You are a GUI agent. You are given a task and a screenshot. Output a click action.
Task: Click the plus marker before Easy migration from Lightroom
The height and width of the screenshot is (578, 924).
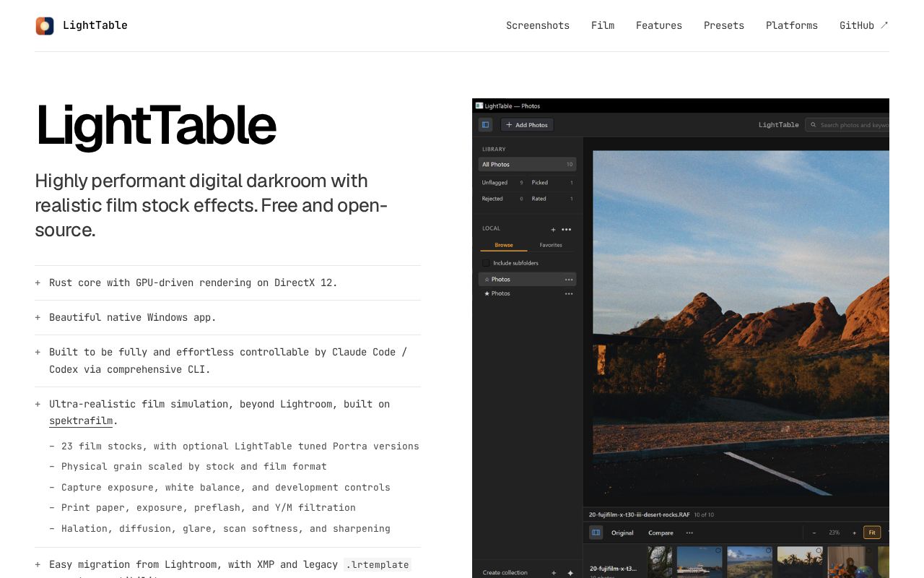coord(38,564)
